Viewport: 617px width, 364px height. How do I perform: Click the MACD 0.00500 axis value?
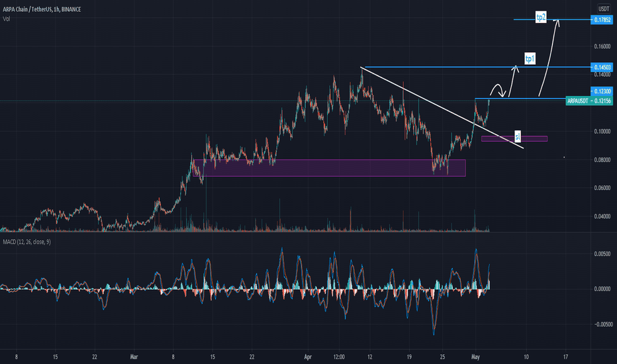[x=602, y=254]
